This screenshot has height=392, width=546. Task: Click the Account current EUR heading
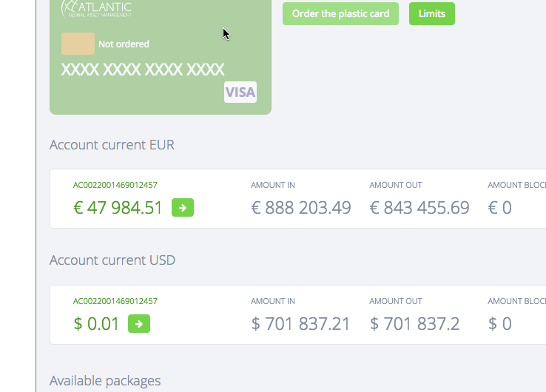pyautogui.click(x=112, y=144)
